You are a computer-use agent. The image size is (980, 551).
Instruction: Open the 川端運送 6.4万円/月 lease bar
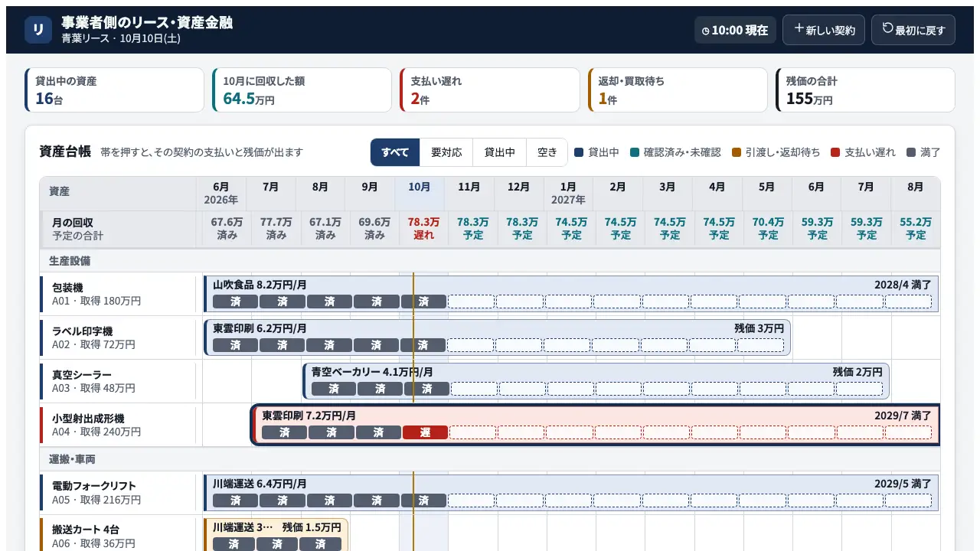tap(571, 493)
